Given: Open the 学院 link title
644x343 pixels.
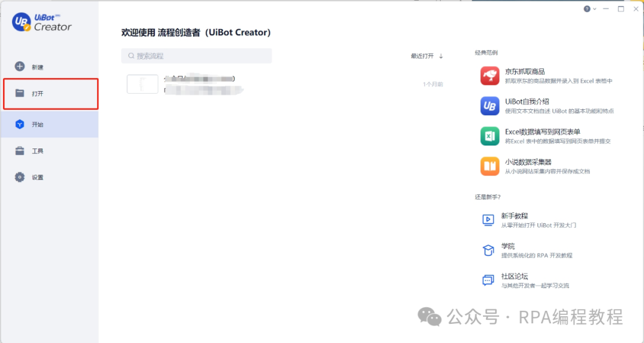Looking at the screenshot, I should (508, 246).
